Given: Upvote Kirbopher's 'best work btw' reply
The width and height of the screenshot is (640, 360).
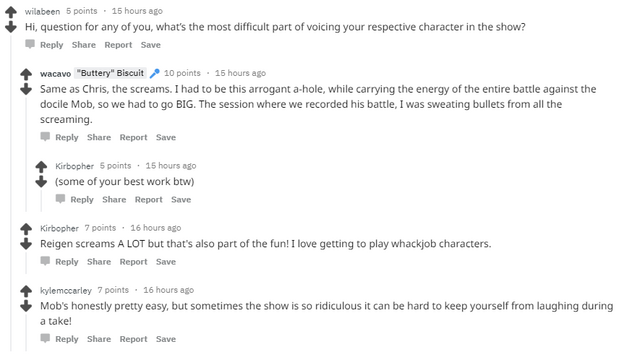Looking at the screenshot, I should (x=41, y=167).
